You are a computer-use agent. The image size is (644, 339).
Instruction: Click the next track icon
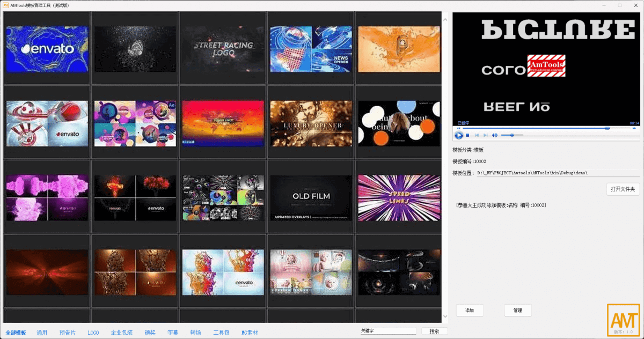click(x=486, y=135)
